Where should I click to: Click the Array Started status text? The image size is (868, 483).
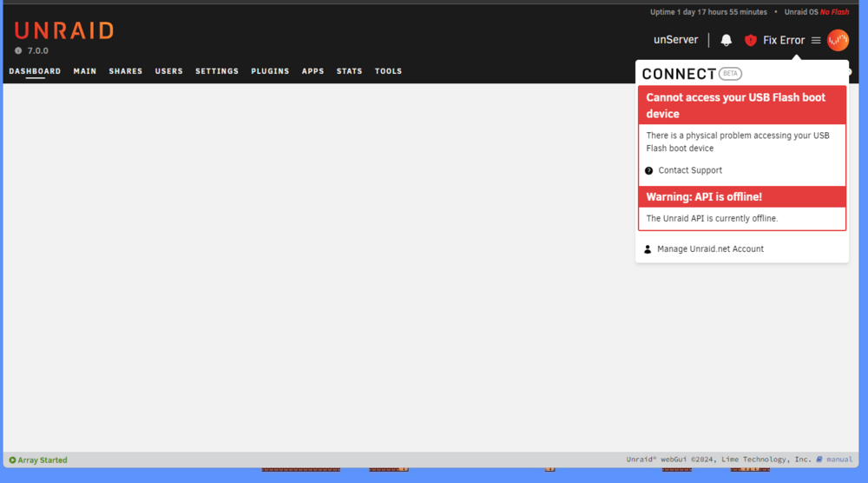[42, 460]
